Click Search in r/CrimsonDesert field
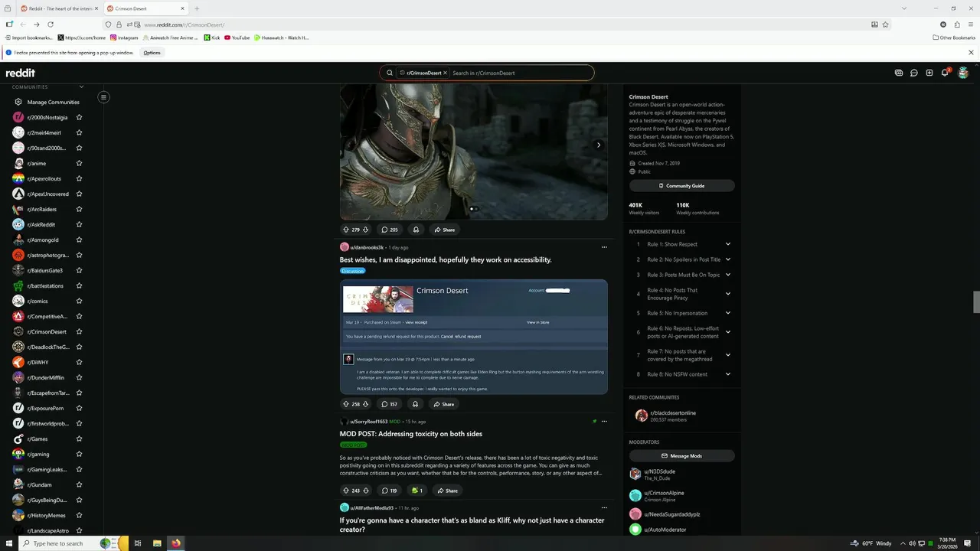This screenshot has width=980, height=551. tap(521, 73)
